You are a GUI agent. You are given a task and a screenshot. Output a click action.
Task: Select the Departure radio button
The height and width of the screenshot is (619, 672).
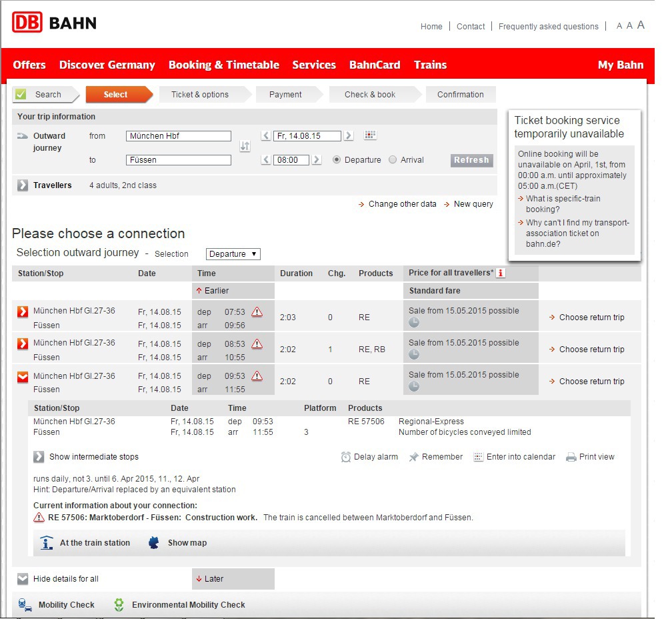tap(337, 160)
